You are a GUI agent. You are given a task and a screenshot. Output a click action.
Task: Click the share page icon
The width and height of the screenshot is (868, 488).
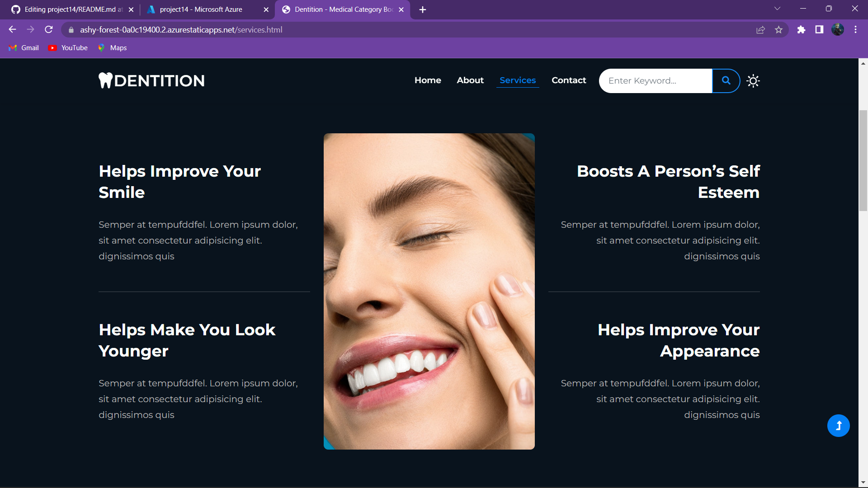760,30
